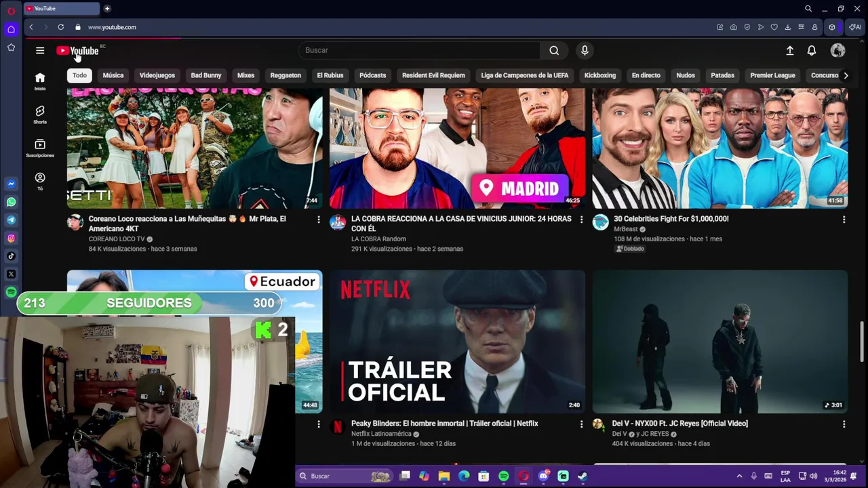Viewport: 868px width, 488px height.
Task: Open Instagram in Opera sidebar
Action: [11, 238]
